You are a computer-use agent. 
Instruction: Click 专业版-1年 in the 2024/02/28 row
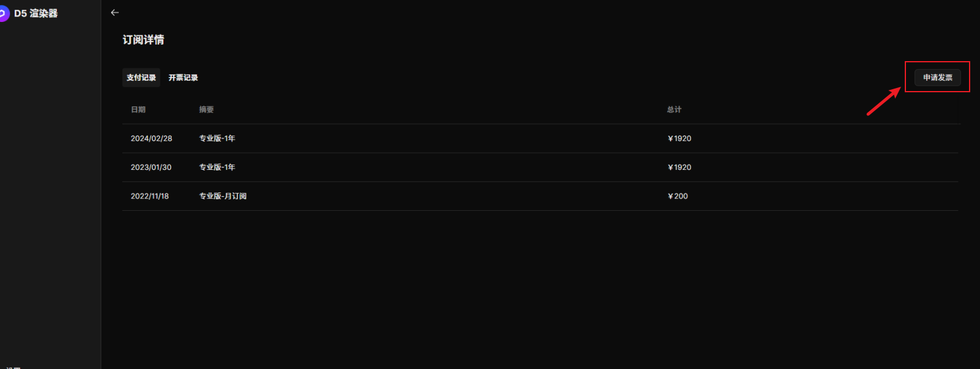(217, 139)
